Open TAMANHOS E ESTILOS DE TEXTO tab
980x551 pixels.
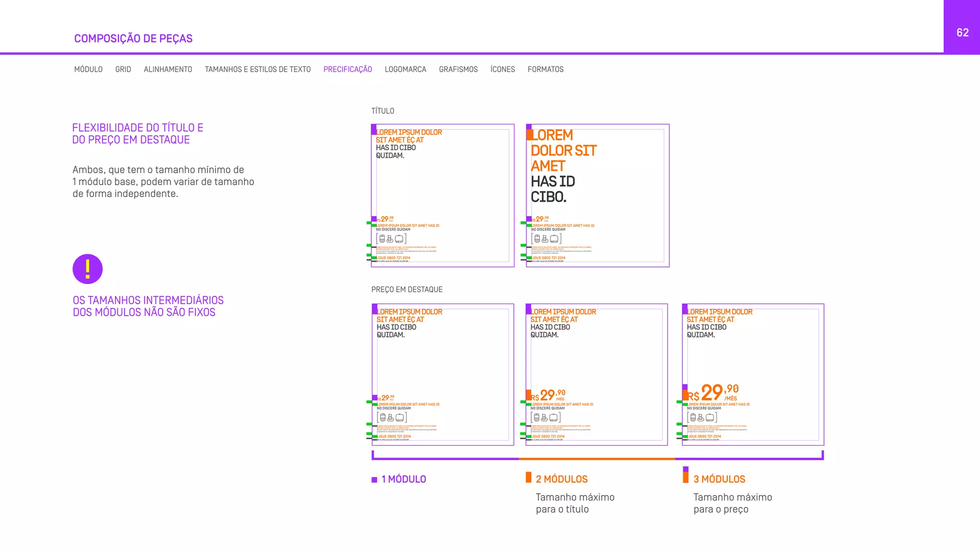257,69
